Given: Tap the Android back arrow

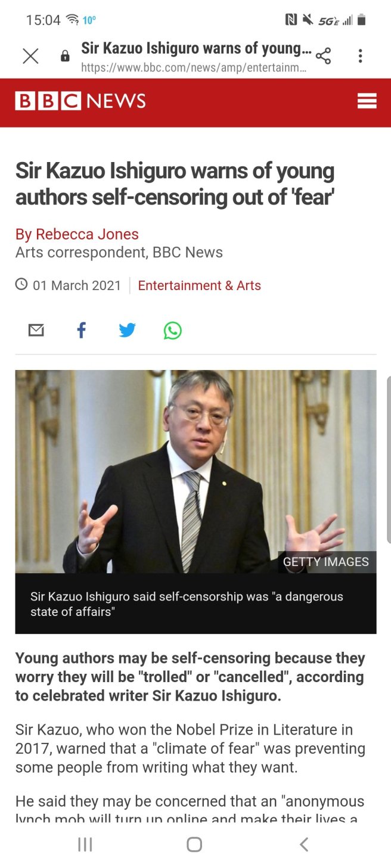Looking at the screenshot, I should [x=304, y=844].
